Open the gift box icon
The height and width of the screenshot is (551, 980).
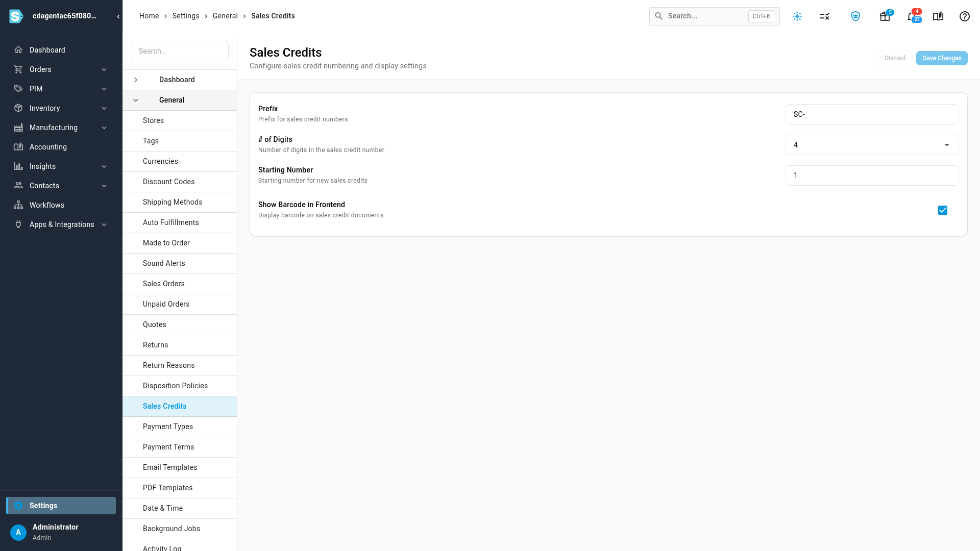pos(885,16)
